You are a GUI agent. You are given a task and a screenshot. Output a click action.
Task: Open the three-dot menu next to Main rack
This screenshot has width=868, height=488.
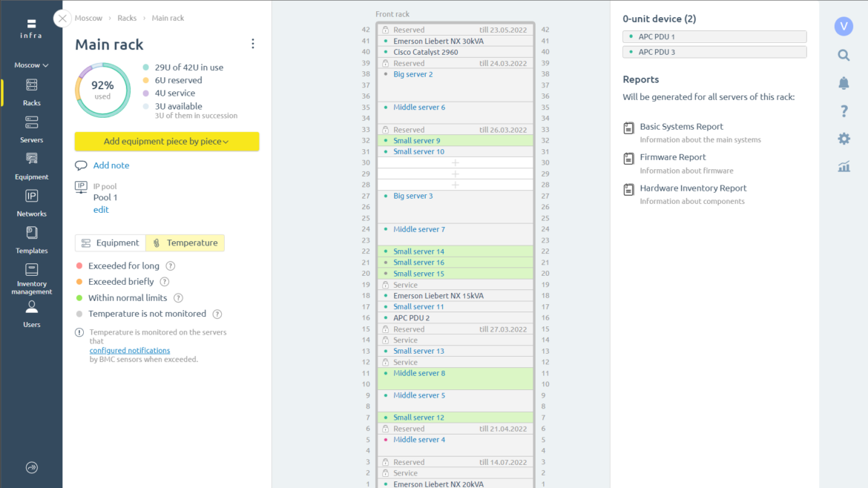[253, 44]
